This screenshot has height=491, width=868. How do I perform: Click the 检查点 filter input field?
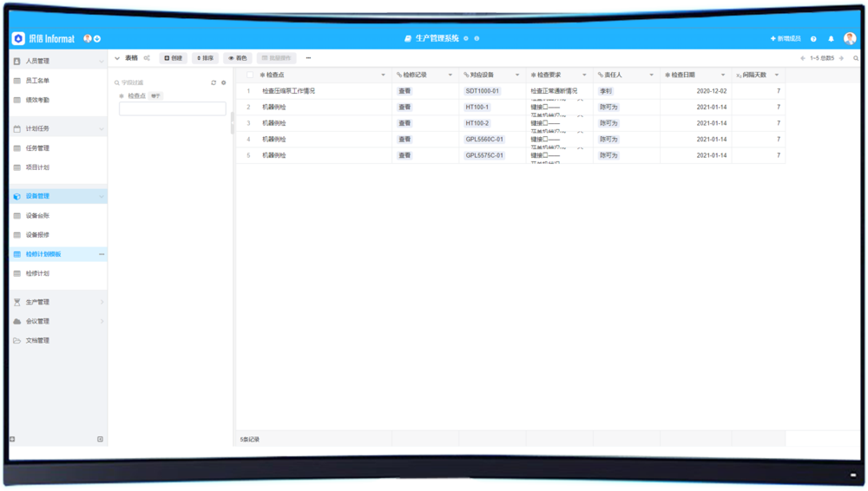pyautogui.click(x=172, y=108)
